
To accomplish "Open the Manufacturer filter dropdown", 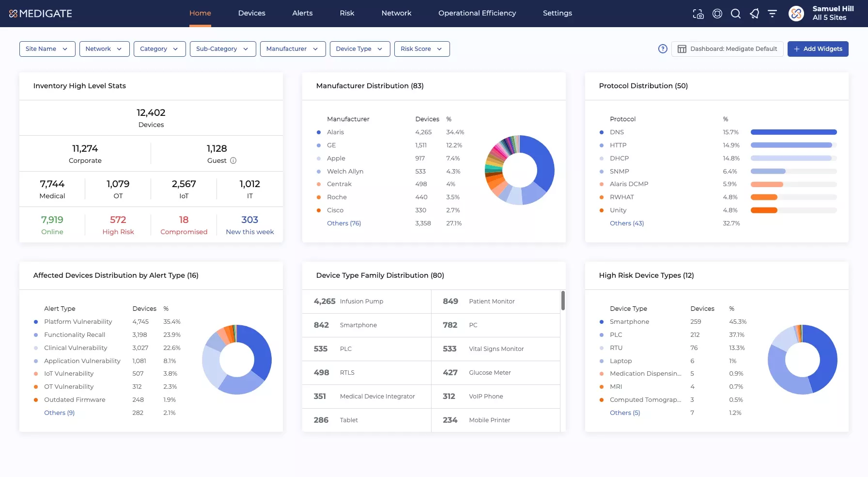I will 293,49.
